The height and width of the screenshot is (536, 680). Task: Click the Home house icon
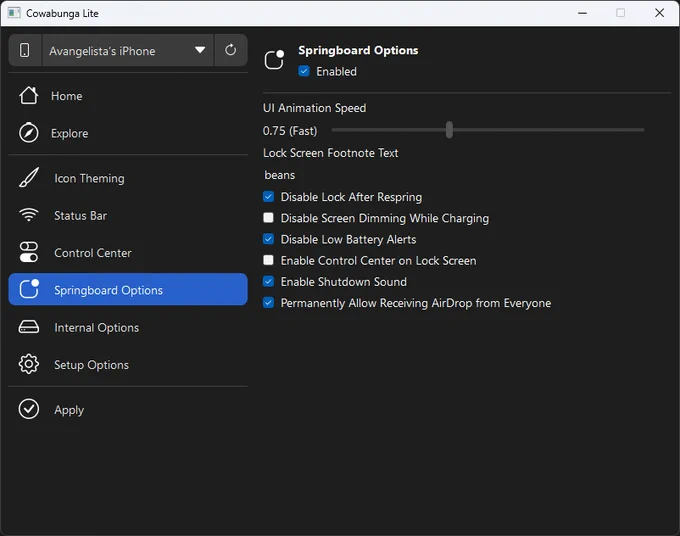pyautogui.click(x=29, y=95)
